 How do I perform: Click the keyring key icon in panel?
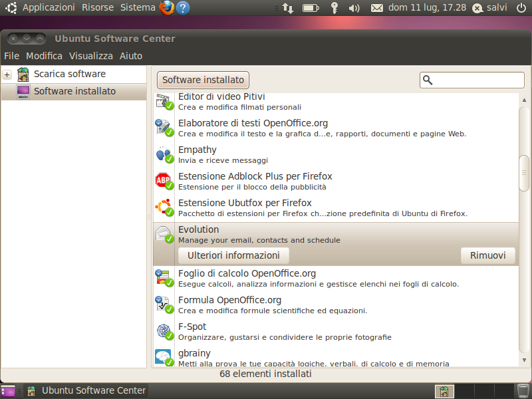point(334,8)
